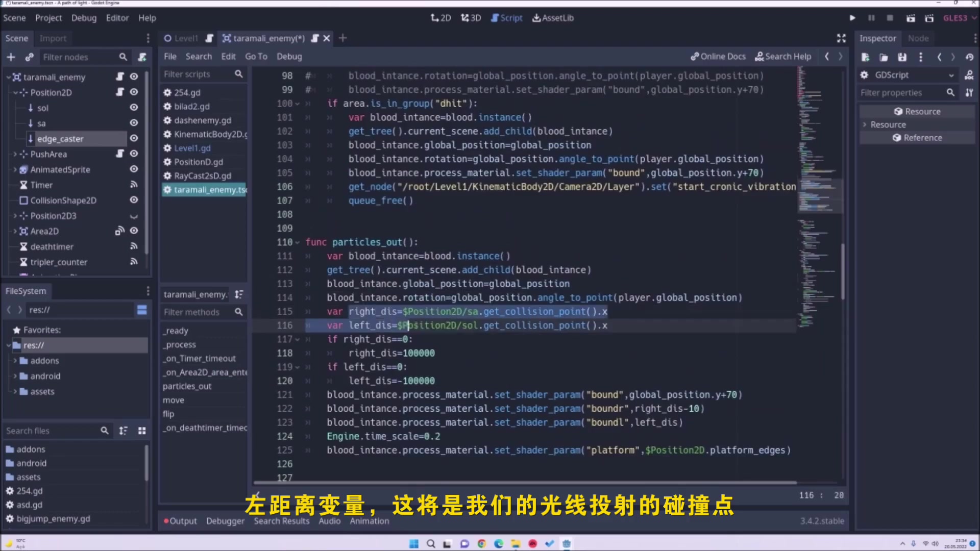Expand the PushArea node
This screenshot has width=980, height=551.
[15, 154]
